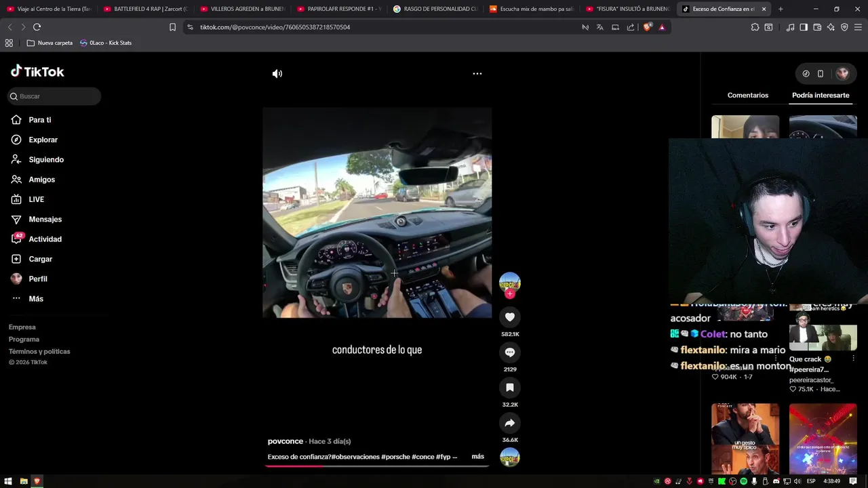This screenshot has width=868, height=488.
Task: Open the Brave Wallet icon
Action: [x=817, y=27]
